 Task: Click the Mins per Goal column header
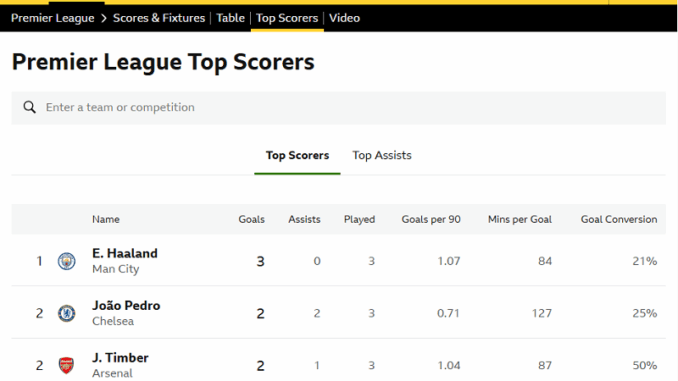click(x=520, y=219)
